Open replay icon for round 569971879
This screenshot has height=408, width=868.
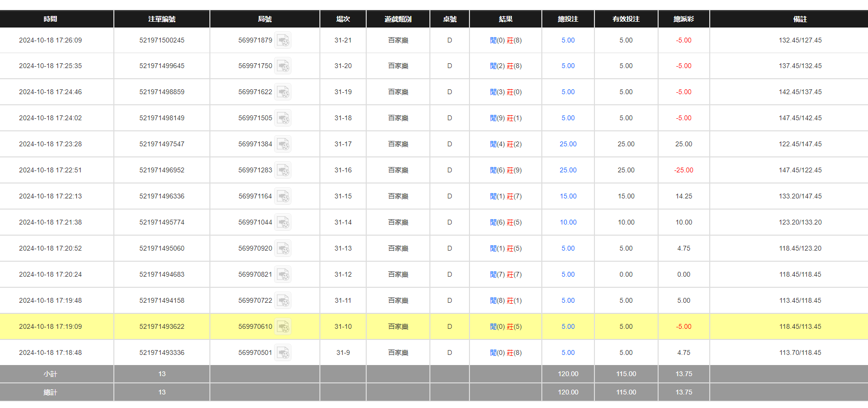283,41
